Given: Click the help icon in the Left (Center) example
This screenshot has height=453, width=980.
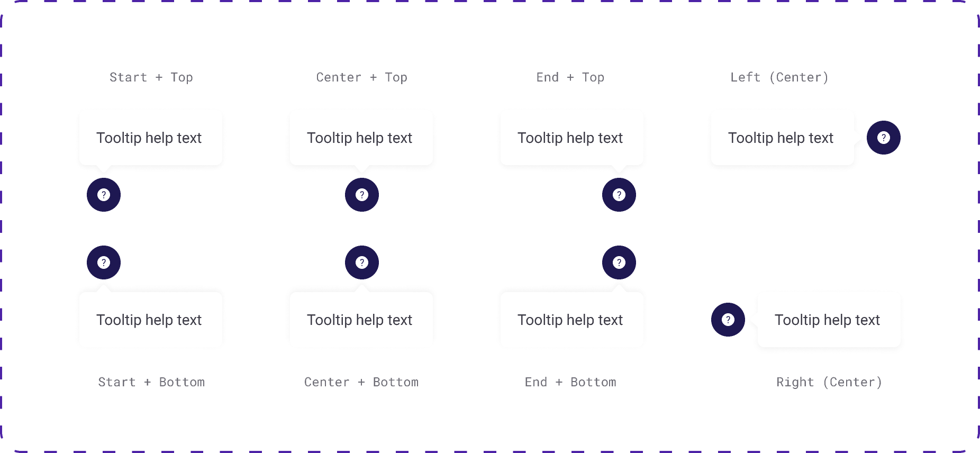Looking at the screenshot, I should click(x=883, y=138).
